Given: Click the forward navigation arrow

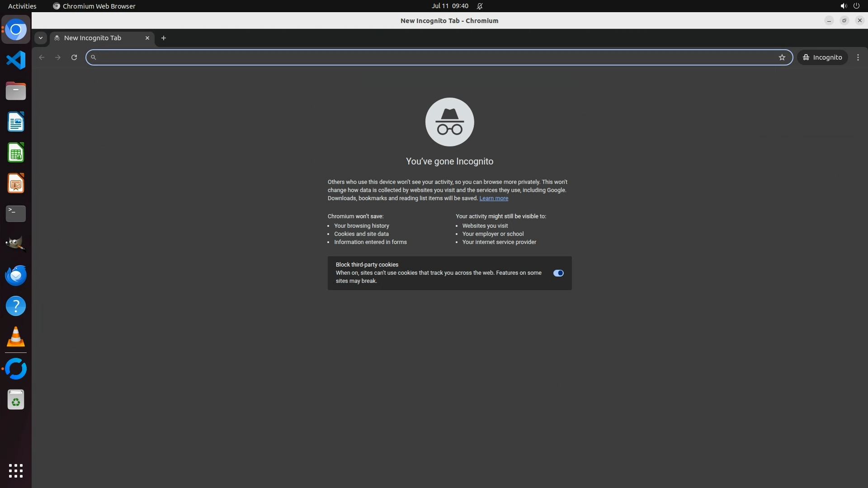Looking at the screenshot, I should [58, 57].
